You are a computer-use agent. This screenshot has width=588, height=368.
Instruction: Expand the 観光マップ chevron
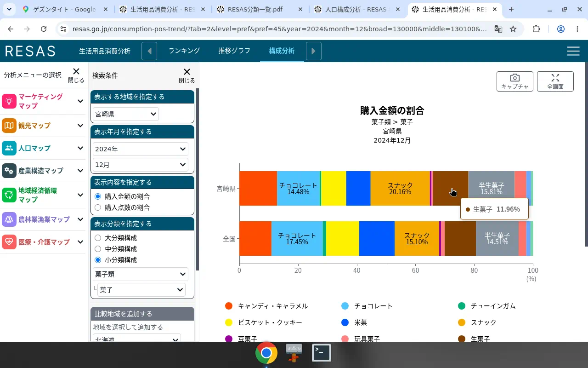(x=80, y=126)
